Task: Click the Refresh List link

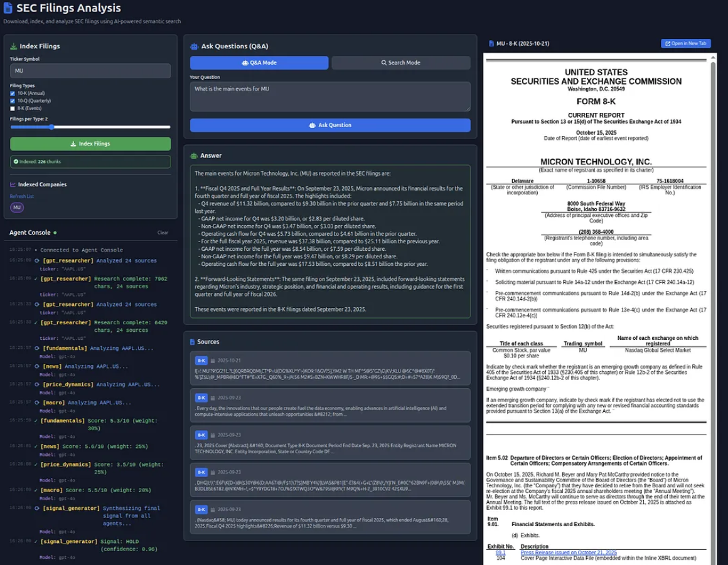Action: (22, 196)
